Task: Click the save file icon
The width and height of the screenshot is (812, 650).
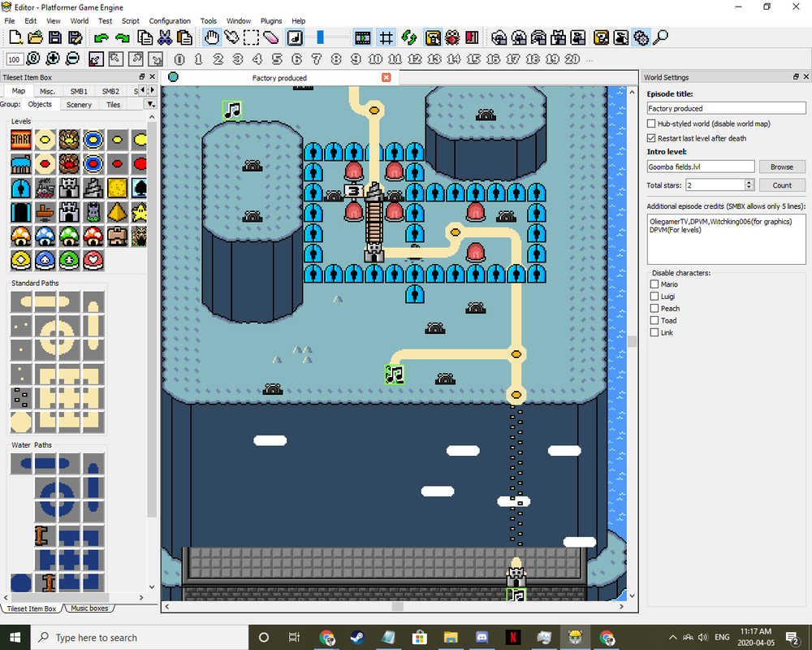Action: coord(55,37)
